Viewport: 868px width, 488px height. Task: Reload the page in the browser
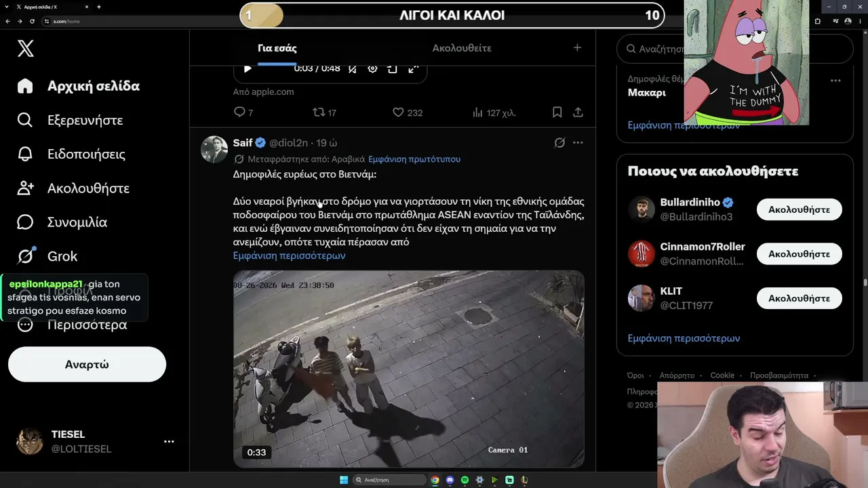(32, 21)
